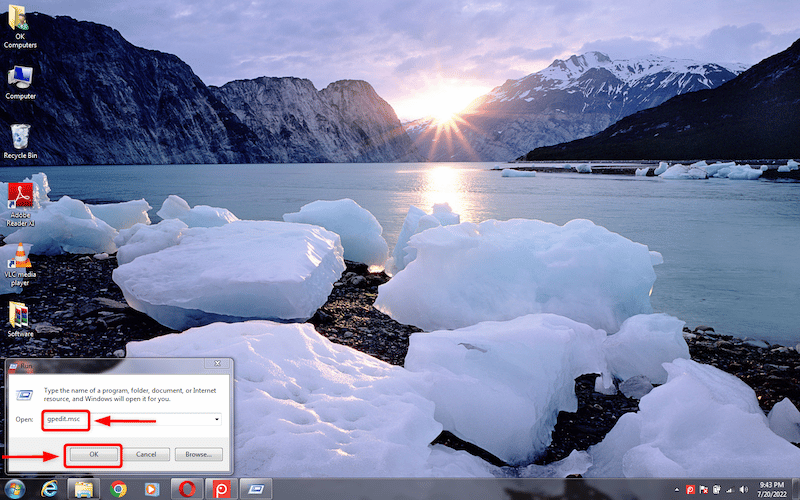The width and height of the screenshot is (800, 500).
Task: Switch to the Run dialog taskbar button
Action: click(x=256, y=489)
